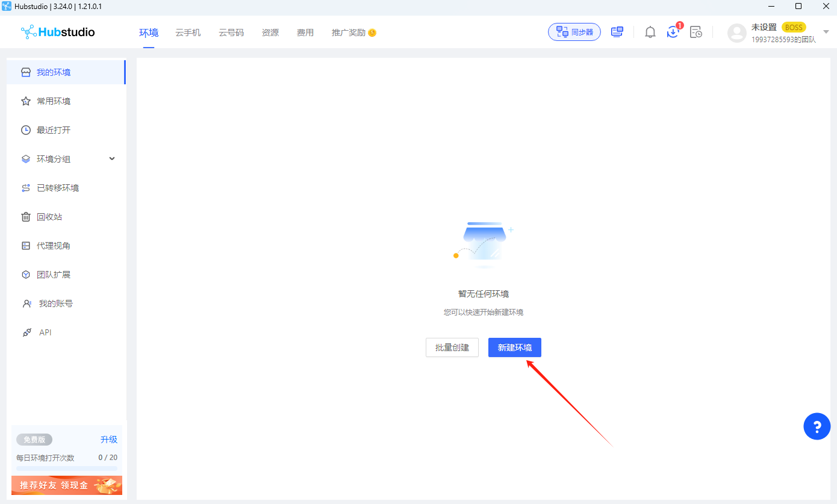
Task: Switch to the 云号码 tab
Action: pos(231,33)
